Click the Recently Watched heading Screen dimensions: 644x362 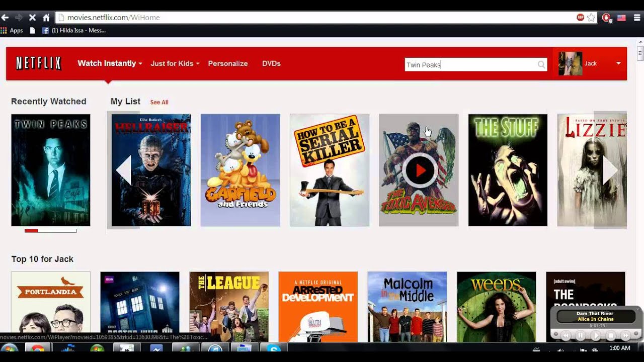coord(49,102)
